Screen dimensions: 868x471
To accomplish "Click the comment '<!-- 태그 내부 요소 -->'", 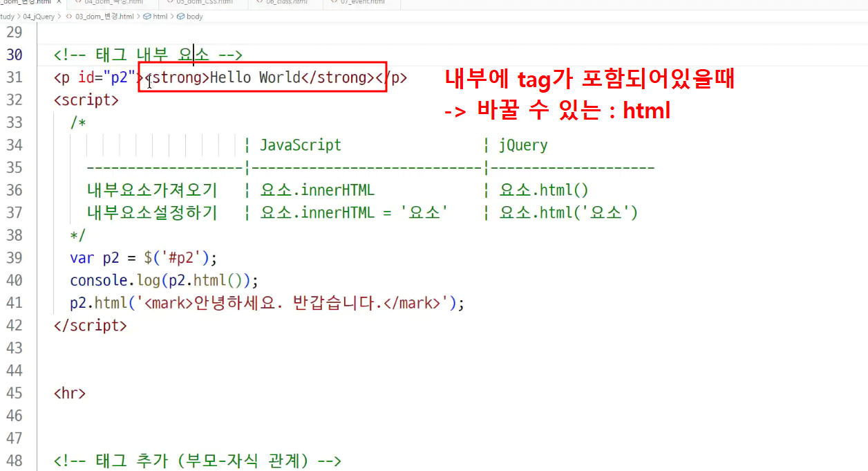I will pos(148,55).
